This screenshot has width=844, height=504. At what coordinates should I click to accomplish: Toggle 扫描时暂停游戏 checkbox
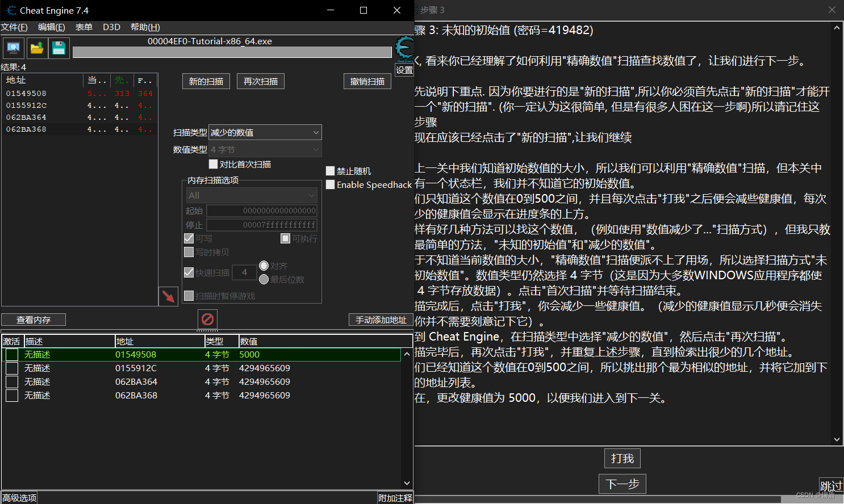tap(189, 296)
